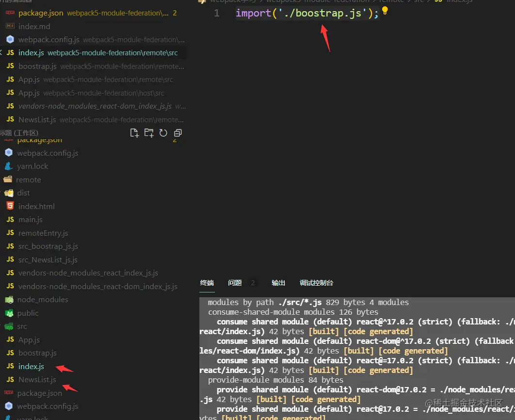Select index.js remote\src in open editors
The height and width of the screenshot is (420, 515).
pyautogui.click(x=93, y=53)
